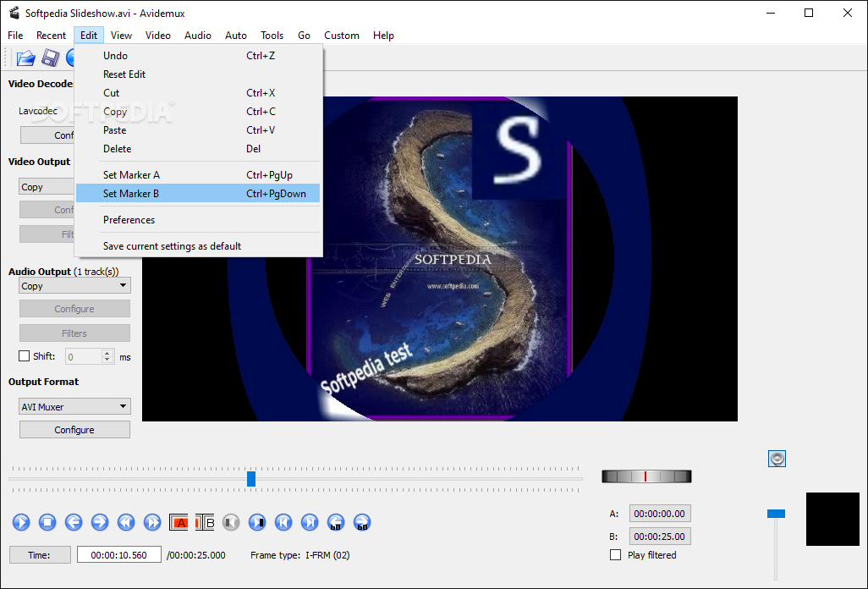Toggle the Play filtered checkbox
Image resolution: width=868 pixels, height=589 pixels.
click(x=616, y=554)
